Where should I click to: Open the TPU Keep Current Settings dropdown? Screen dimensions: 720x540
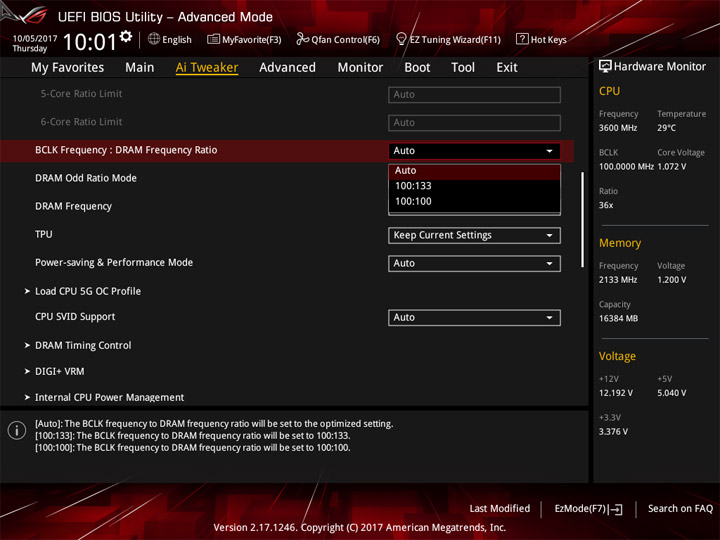(x=474, y=236)
